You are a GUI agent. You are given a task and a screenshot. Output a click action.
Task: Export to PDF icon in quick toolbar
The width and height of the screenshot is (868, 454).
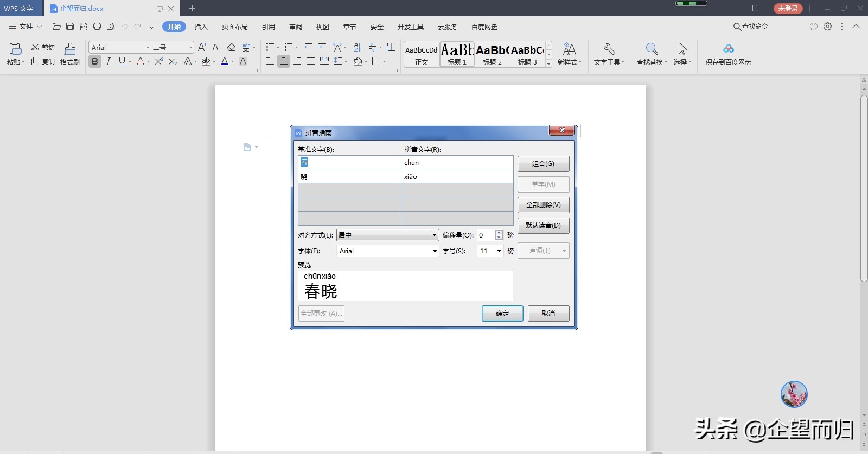coord(84,26)
